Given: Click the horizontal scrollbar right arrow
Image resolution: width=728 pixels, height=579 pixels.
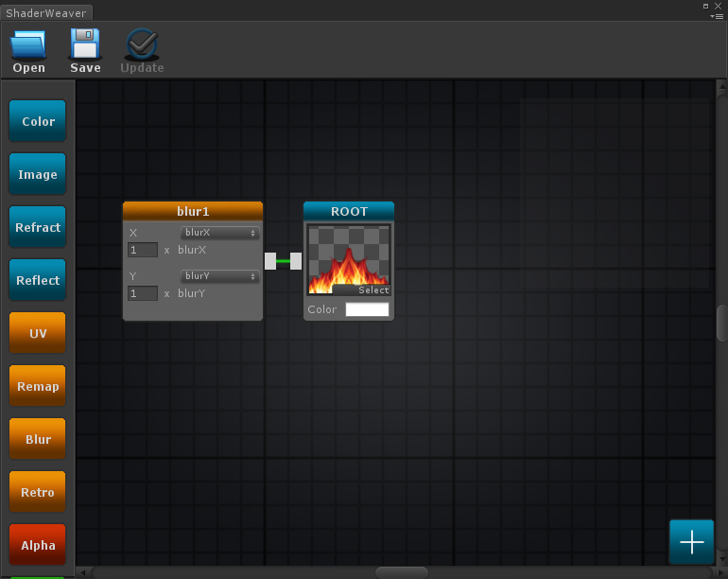Looking at the screenshot, I should [722, 572].
